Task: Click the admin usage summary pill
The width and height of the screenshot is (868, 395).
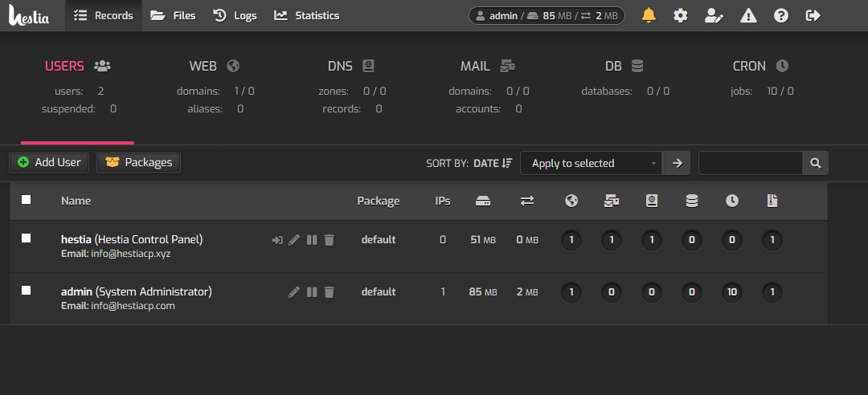Action: 547,15
